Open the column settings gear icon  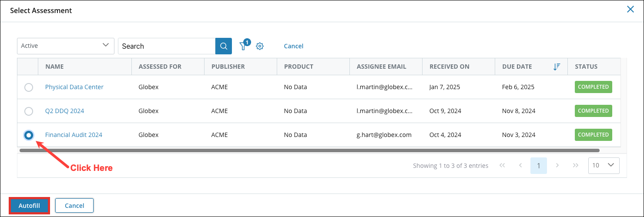(260, 46)
